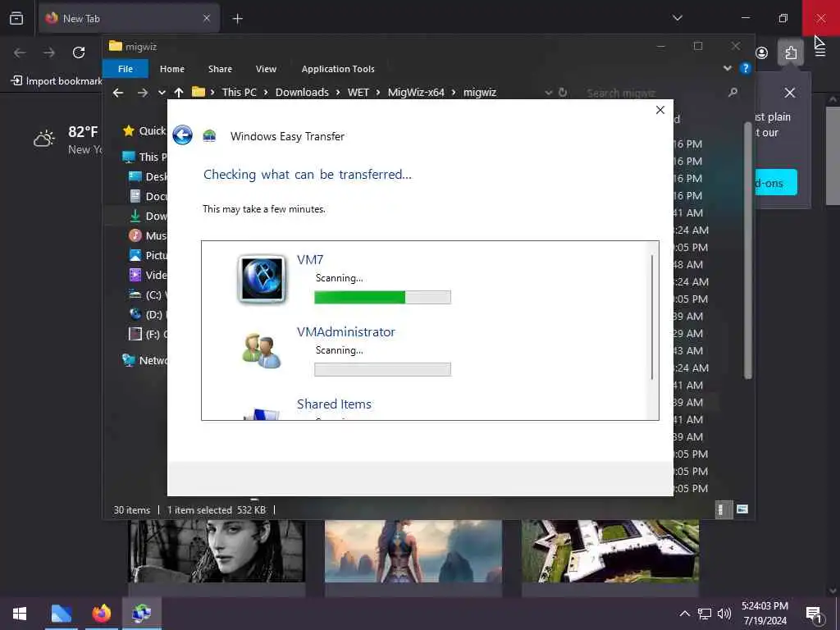Go back in File Explorer
The width and height of the screenshot is (840, 630).
(118, 93)
